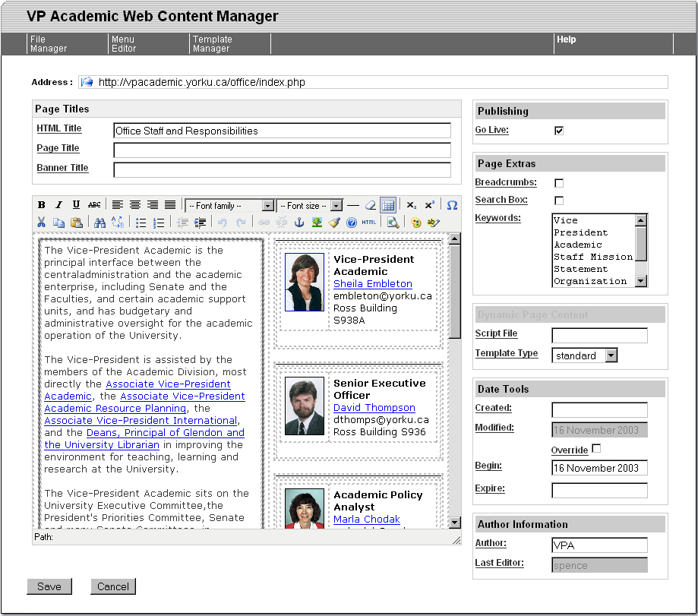The height and width of the screenshot is (616, 698).
Task: Enable the Breadcrumbs checkbox
Action: 559,183
